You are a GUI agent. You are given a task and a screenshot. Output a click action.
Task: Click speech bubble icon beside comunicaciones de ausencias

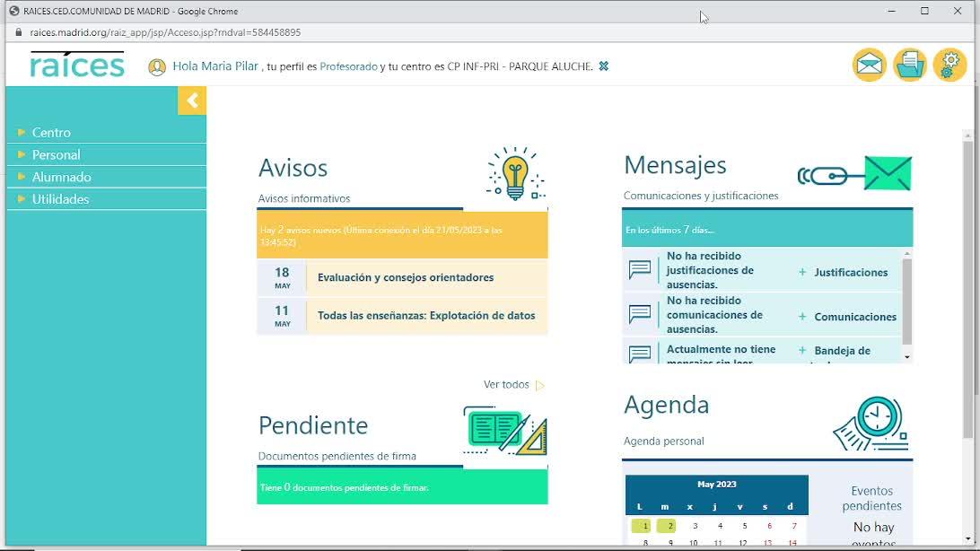pos(639,314)
